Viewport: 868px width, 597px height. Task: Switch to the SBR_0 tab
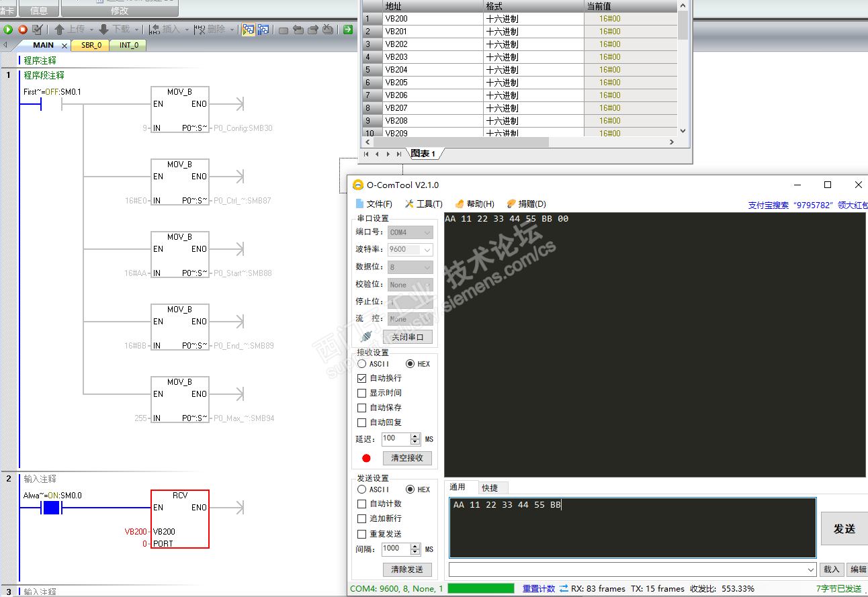(91, 46)
